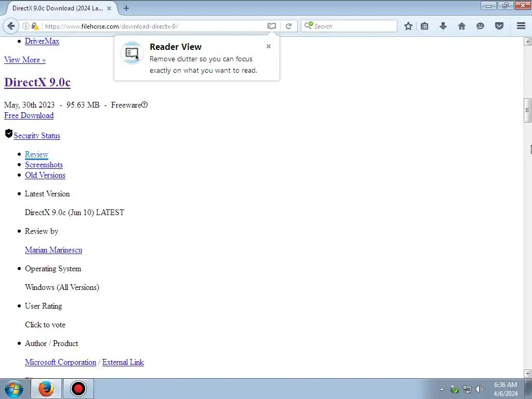Save page to Pocket icon
The height and width of the screenshot is (399, 532).
coord(499,26)
